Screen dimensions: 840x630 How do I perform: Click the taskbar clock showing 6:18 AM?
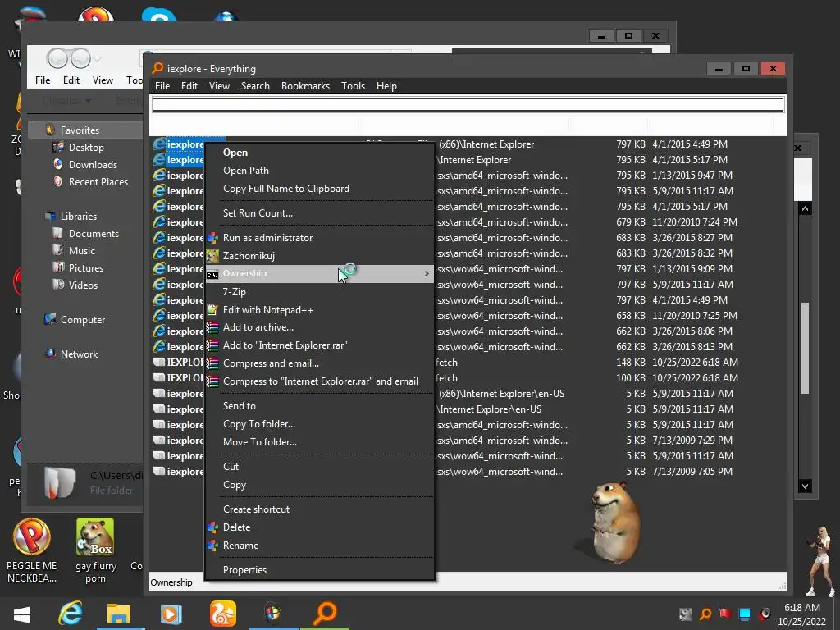click(x=802, y=614)
